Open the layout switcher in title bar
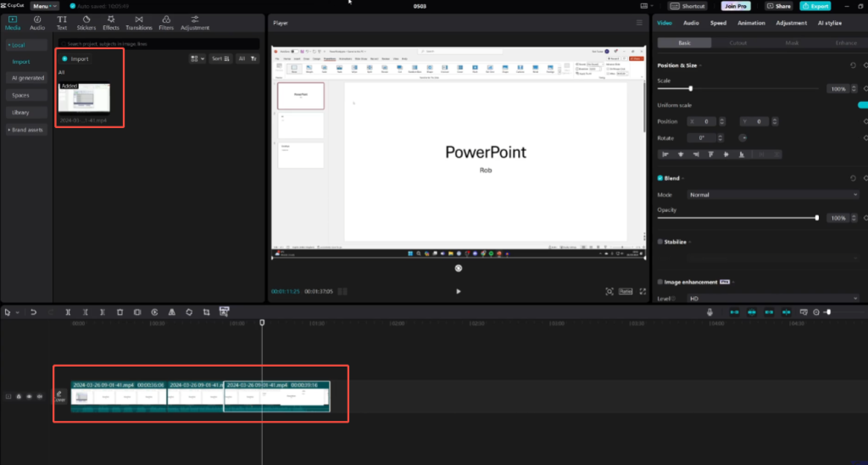The height and width of the screenshot is (465, 868). [647, 6]
